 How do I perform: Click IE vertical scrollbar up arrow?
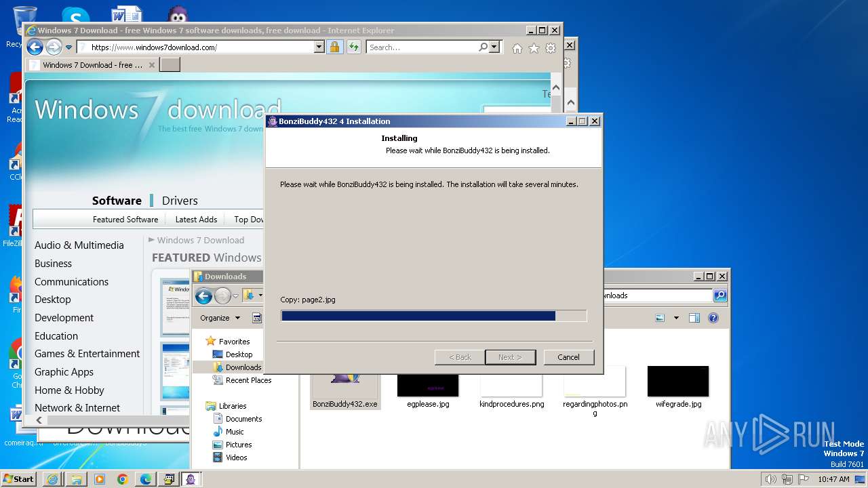point(556,87)
